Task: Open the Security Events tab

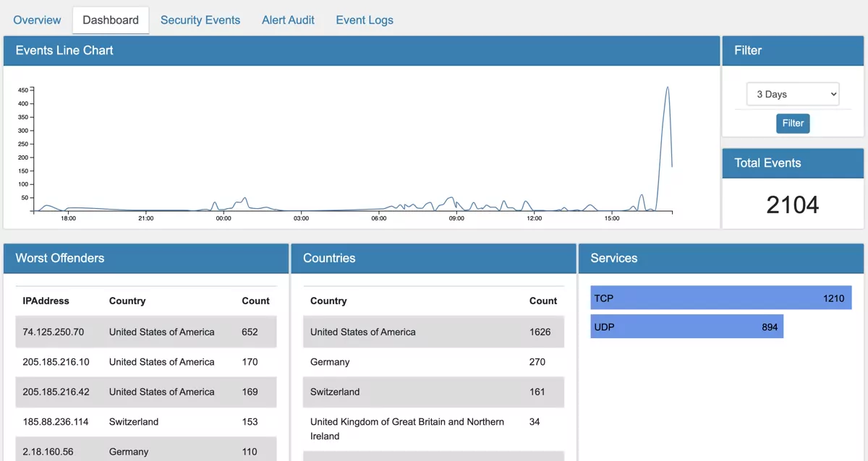Action: [x=200, y=20]
